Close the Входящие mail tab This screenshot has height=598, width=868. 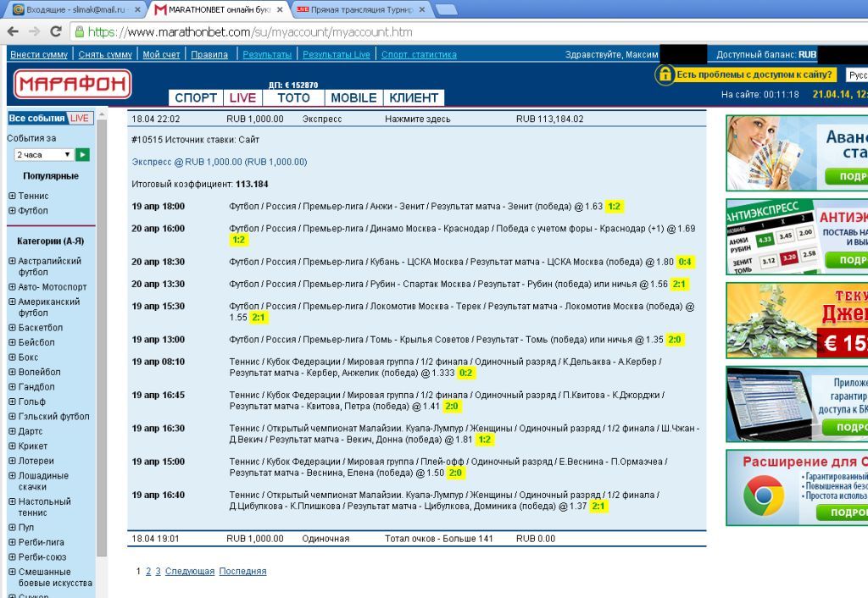coord(138,10)
